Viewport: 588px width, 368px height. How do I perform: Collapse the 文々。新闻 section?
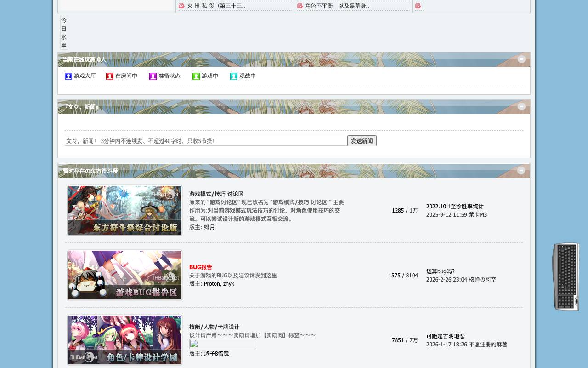521,106
